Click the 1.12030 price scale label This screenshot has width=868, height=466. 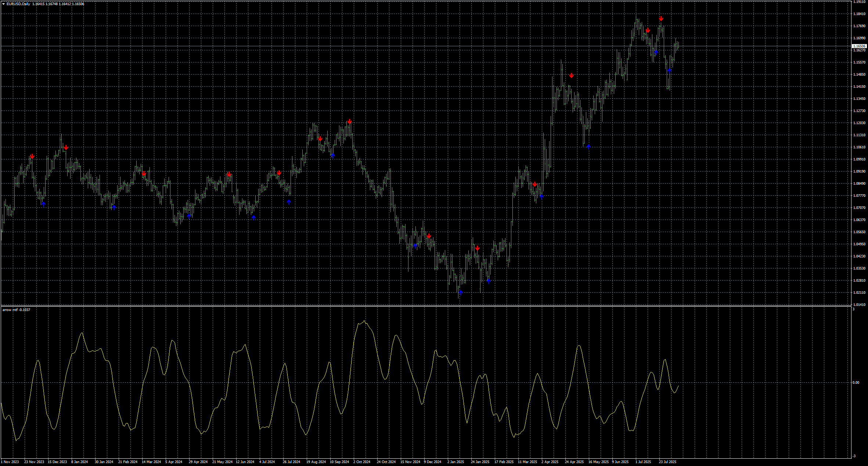[858, 123]
